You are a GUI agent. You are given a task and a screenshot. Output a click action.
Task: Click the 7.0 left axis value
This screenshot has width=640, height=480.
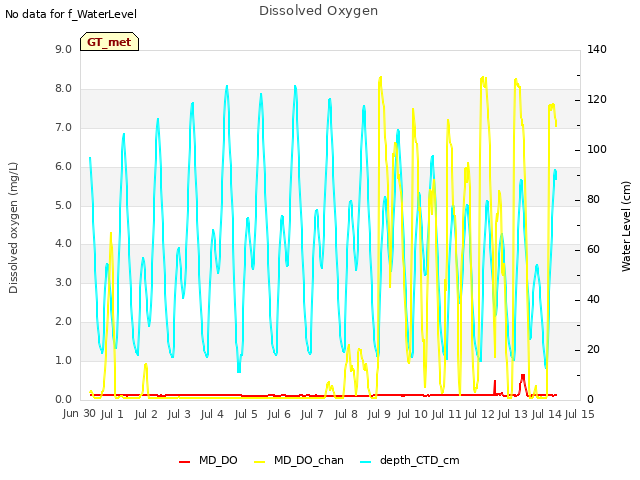tap(63, 128)
